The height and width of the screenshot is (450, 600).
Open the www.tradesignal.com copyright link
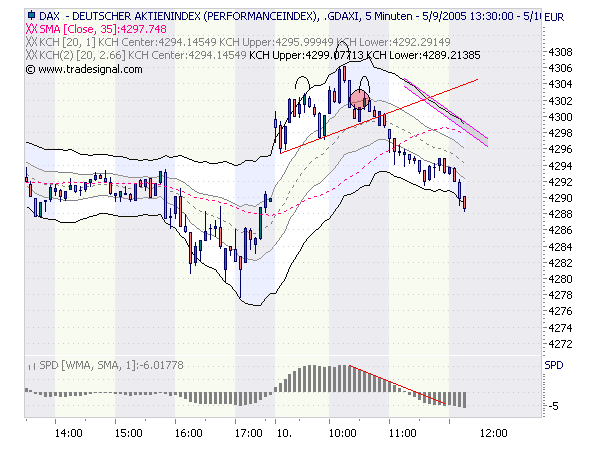(x=84, y=69)
